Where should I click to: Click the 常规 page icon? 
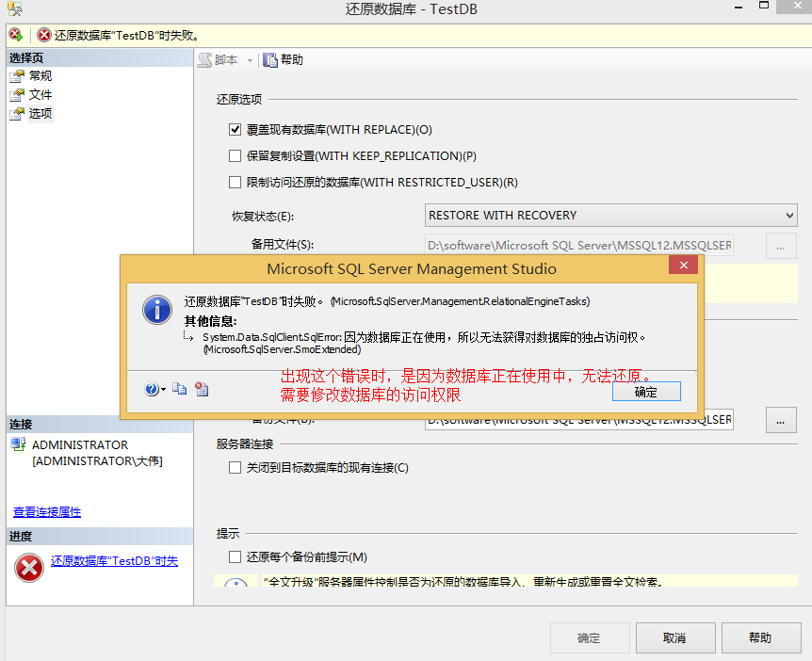[17, 76]
